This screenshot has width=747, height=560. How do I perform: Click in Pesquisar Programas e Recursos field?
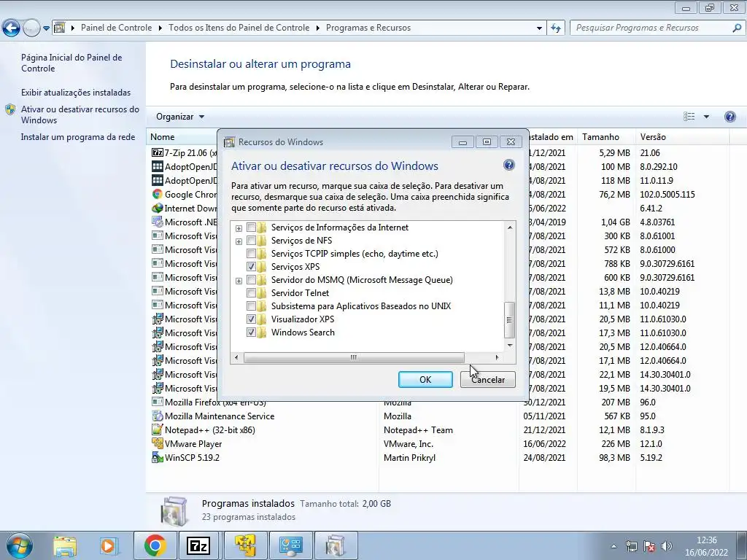(650, 28)
